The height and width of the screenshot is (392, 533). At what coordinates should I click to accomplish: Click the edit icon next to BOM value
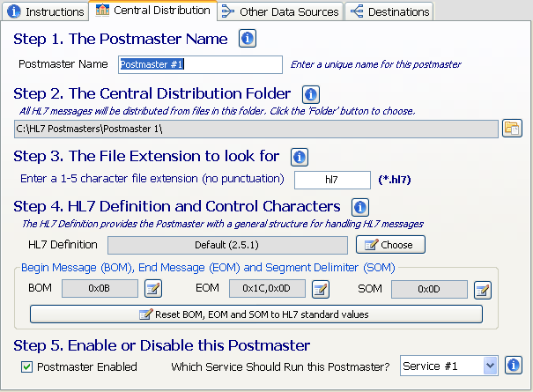pos(153,288)
